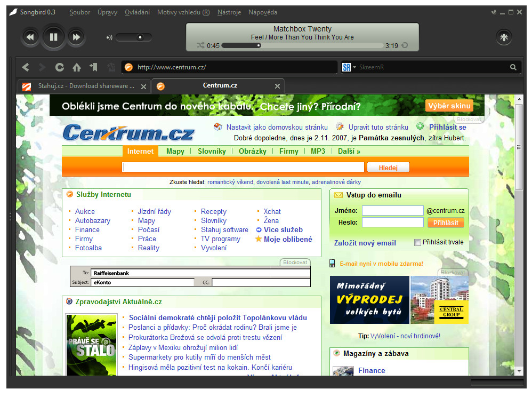Open the Nástroje menu
532x397 pixels.
(x=229, y=12)
